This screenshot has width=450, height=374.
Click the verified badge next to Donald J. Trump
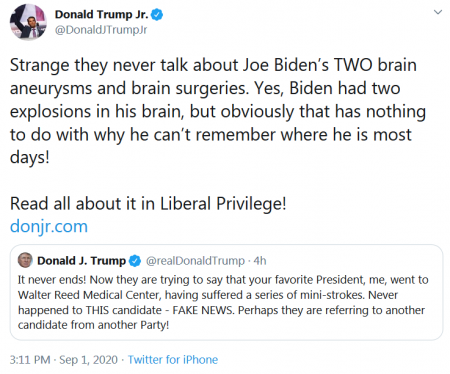point(135,261)
